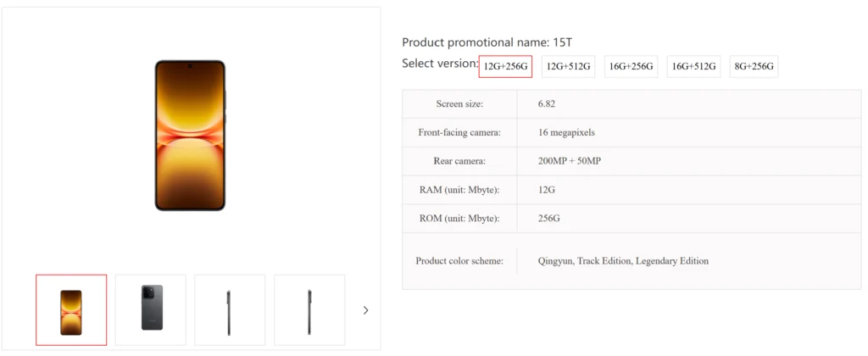Viewport: 868px width, 356px height.
Task: Advance thumbnails with the right chevron arrow
Action: pyautogui.click(x=365, y=310)
